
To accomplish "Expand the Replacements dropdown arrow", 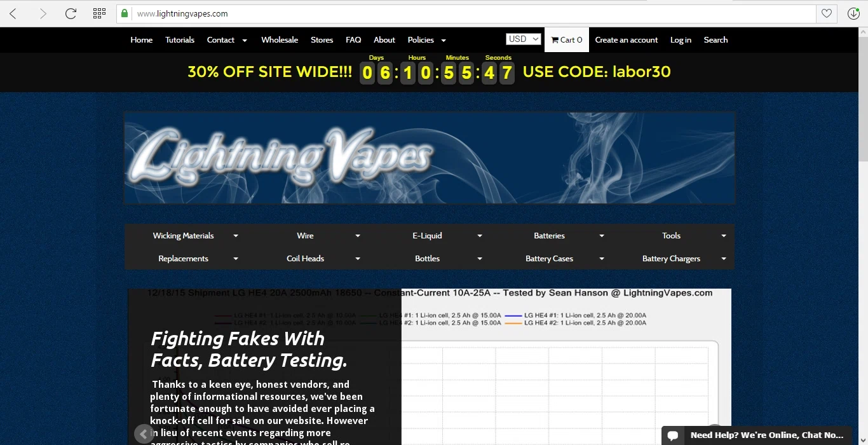I will tap(236, 259).
